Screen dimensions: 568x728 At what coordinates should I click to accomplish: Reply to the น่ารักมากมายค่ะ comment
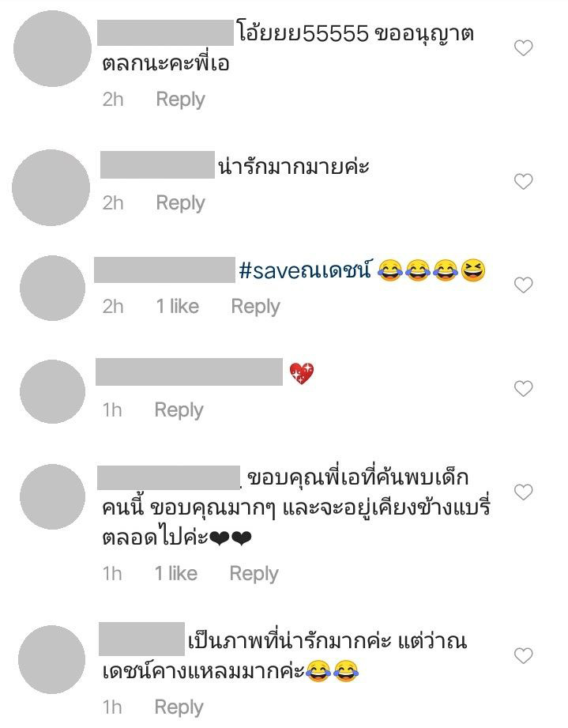click(181, 203)
